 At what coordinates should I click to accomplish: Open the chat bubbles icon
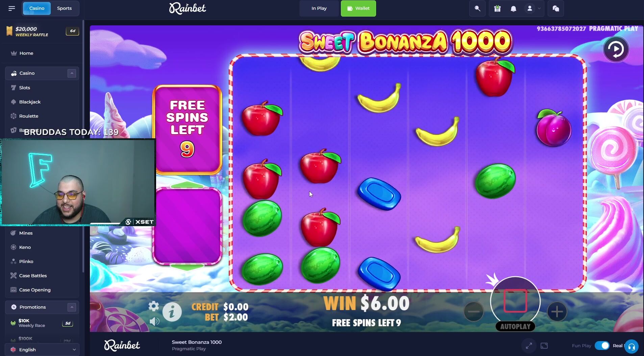[x=556, y=8]
